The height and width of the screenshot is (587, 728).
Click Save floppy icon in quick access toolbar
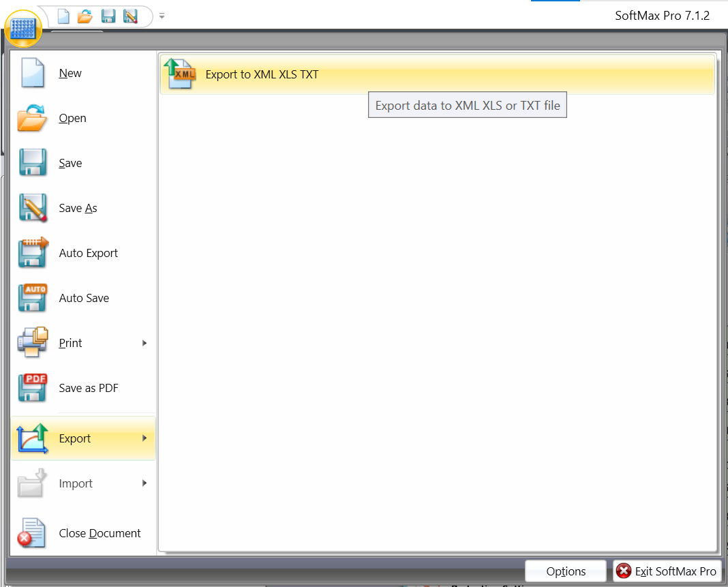108,16
